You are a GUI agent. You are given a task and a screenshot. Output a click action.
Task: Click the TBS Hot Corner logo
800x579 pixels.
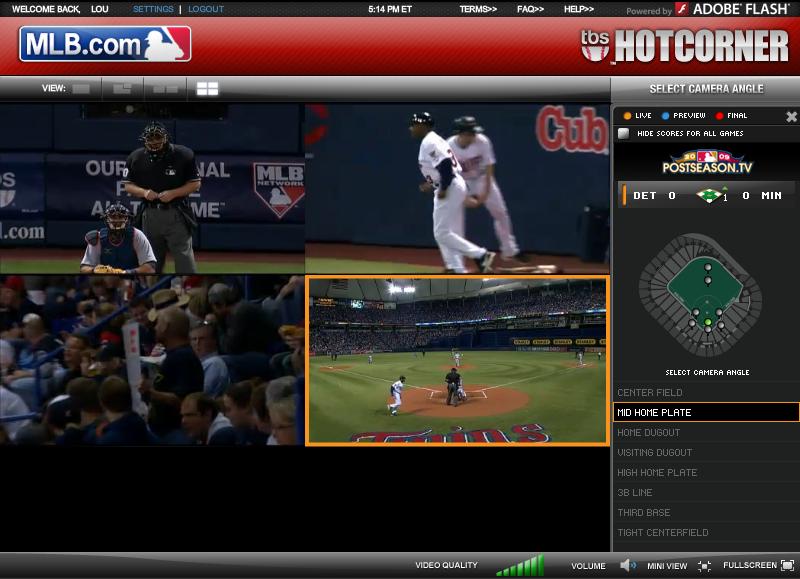click(685, 46)
